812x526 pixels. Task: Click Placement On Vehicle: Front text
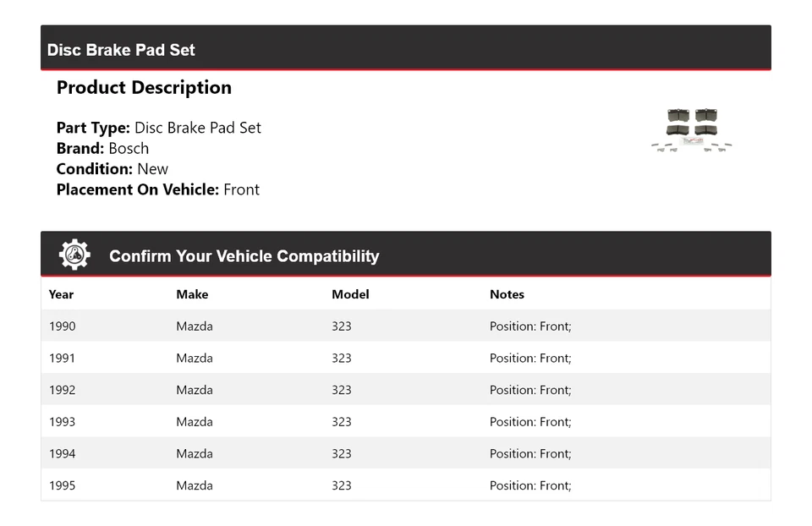tap(157, 189)
